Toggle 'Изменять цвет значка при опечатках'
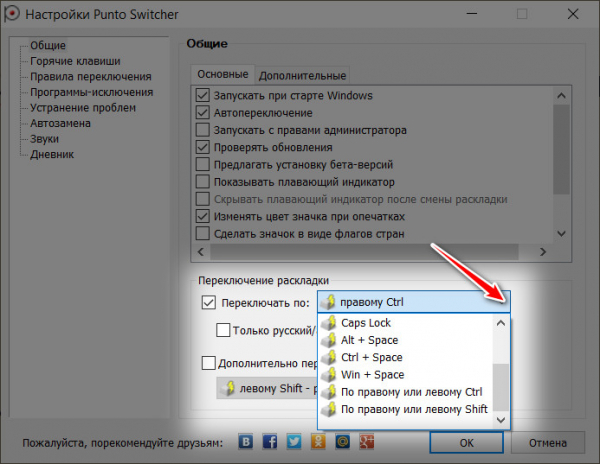The height and width of the screenshot is (464, 600). pyautogui.click(x=202, y=216)
